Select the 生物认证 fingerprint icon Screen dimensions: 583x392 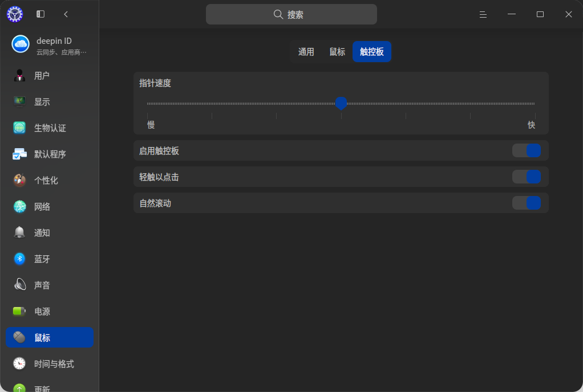pos(19,128)
